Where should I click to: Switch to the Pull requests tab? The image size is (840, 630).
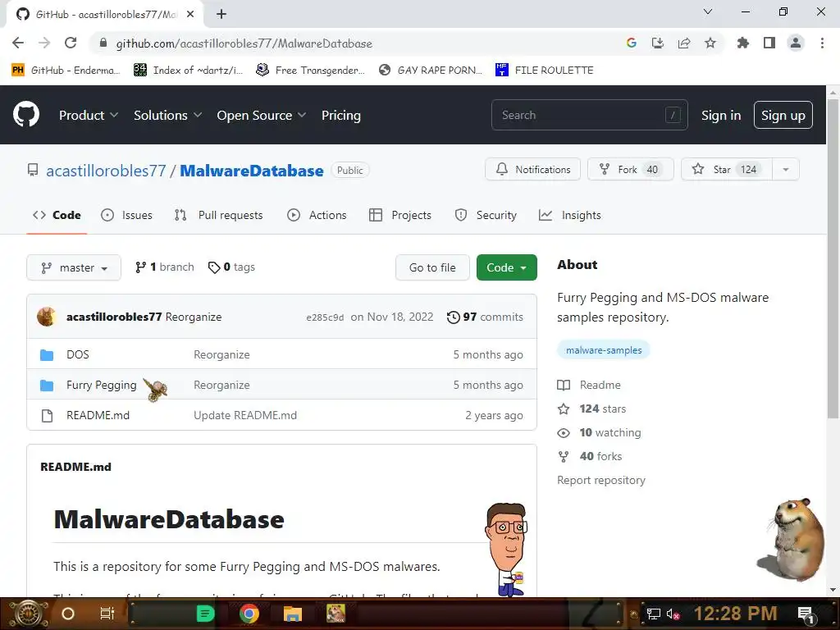point(218,215)
